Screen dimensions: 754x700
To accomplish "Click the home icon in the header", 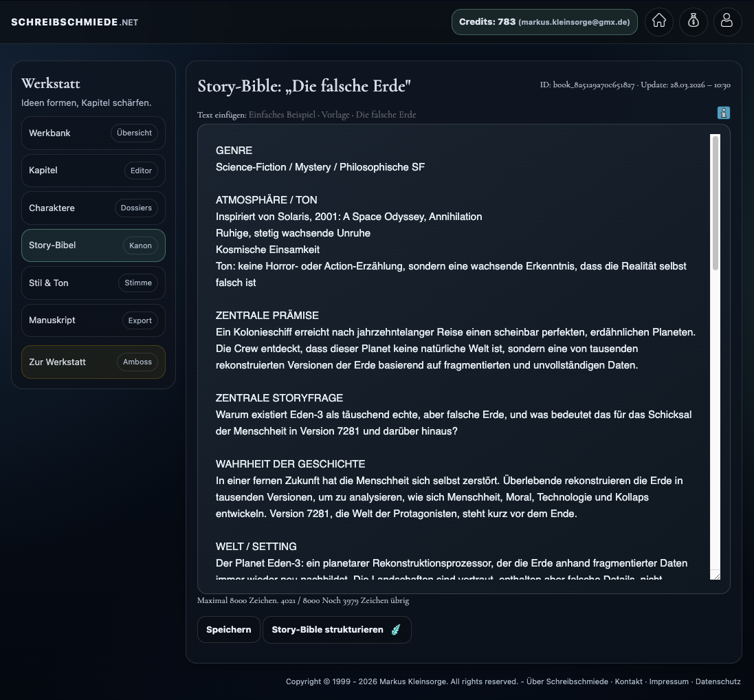I will tap(658, 21).
